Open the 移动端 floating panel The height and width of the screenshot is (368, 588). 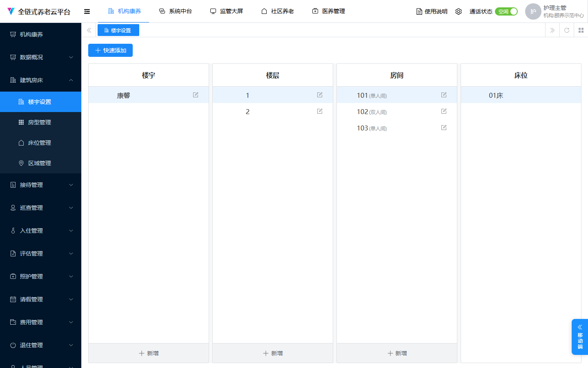(x=580, y=337)
